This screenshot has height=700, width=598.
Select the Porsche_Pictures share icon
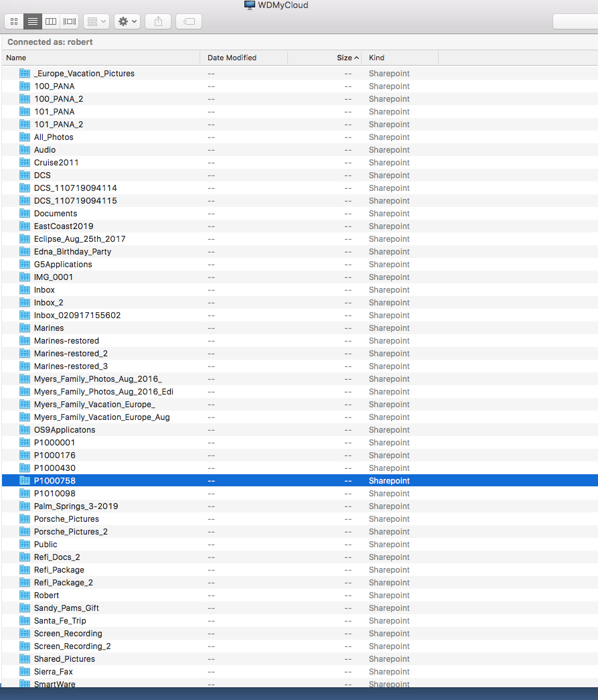point(25,518)
